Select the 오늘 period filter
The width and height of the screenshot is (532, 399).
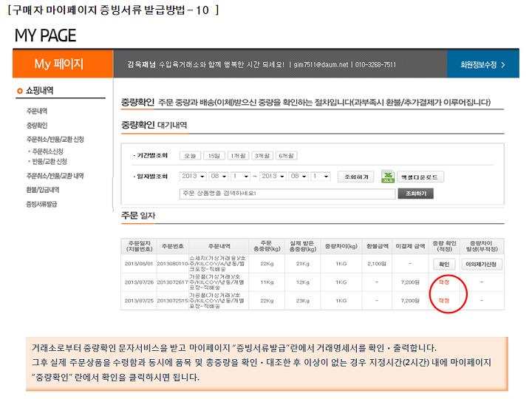click(x=191, y=156)
